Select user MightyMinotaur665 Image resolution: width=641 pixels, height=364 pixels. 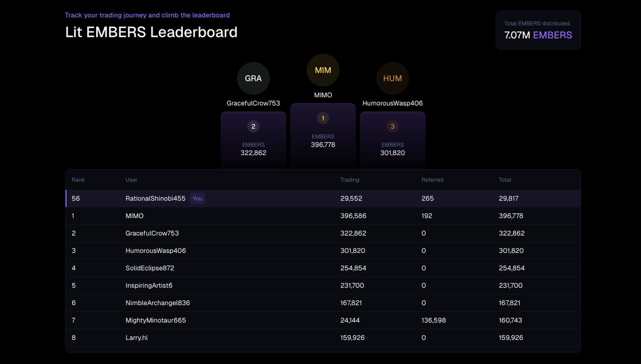pos(156,320)
